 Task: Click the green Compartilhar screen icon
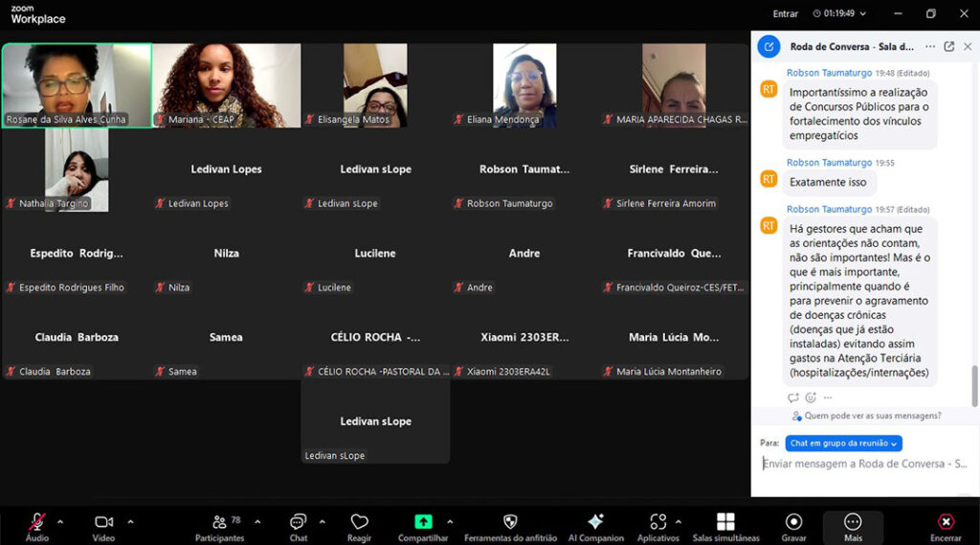[423, 522]
